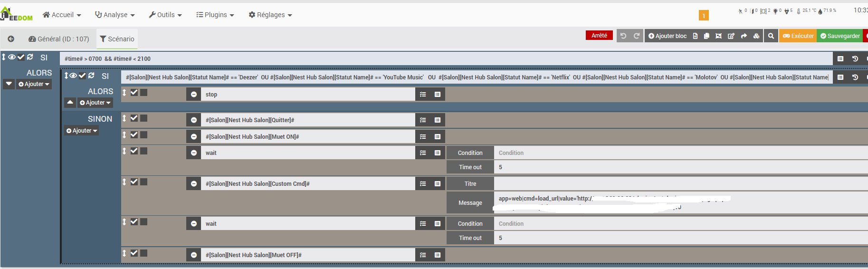The height and width of the screenshot is (269, 868).
Task: Open Ajouter dropdown under SINON
Action: (82, 131)
